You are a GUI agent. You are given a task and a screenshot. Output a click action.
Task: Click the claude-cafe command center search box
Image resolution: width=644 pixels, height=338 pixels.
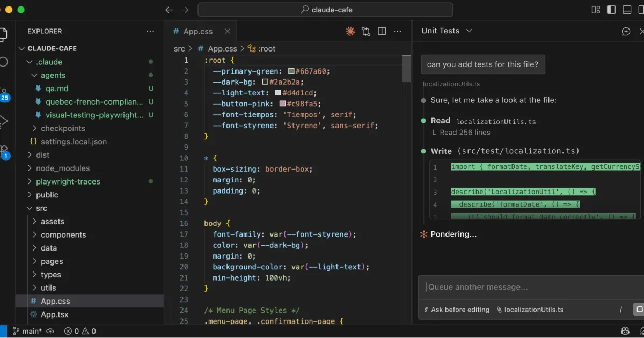point(325,10)
